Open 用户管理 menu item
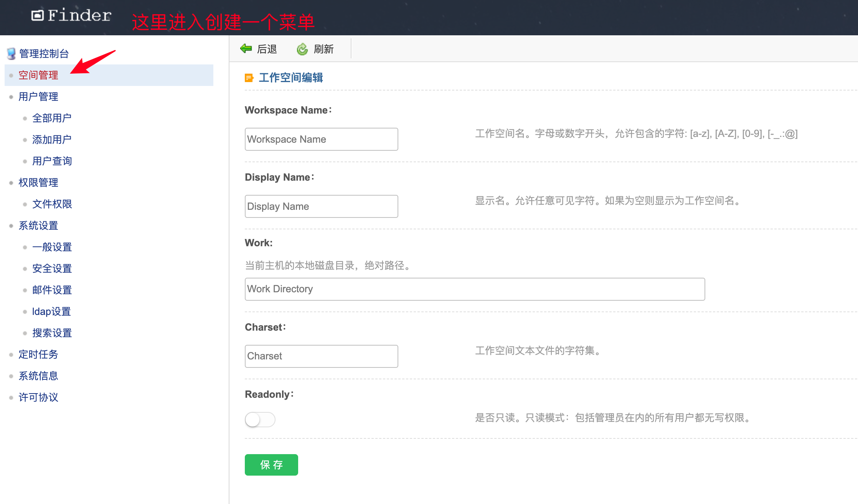The image size is (858, 504). pyautogui.click(x=38, y=97)
